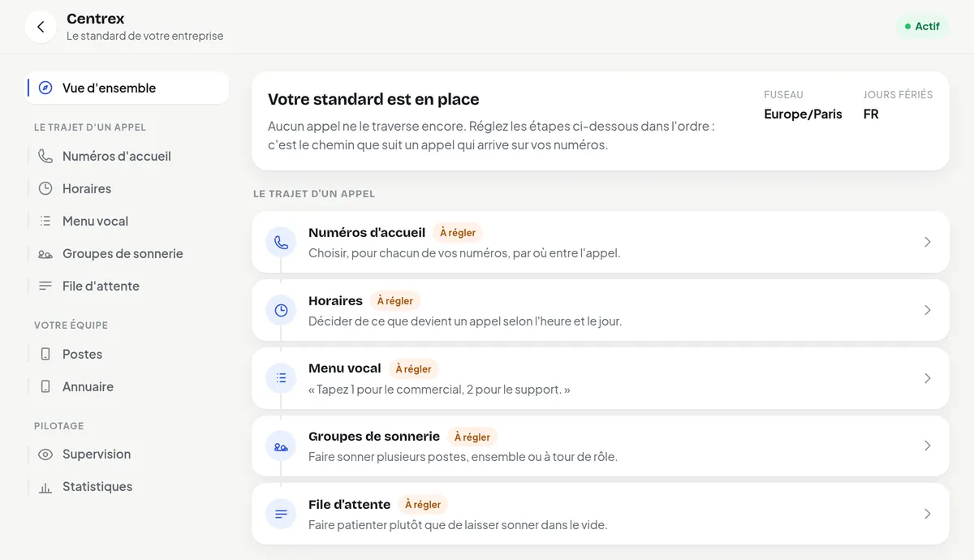
Task: Click the phone icon in sidebar Numéros d'accueil
Action: point(45,156)
